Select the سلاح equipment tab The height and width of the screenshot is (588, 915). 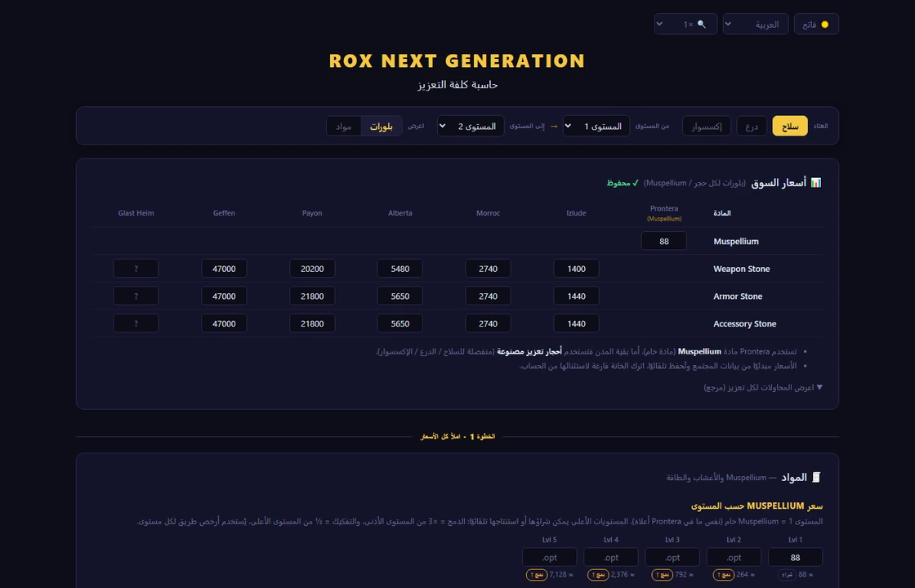[789, 126]
